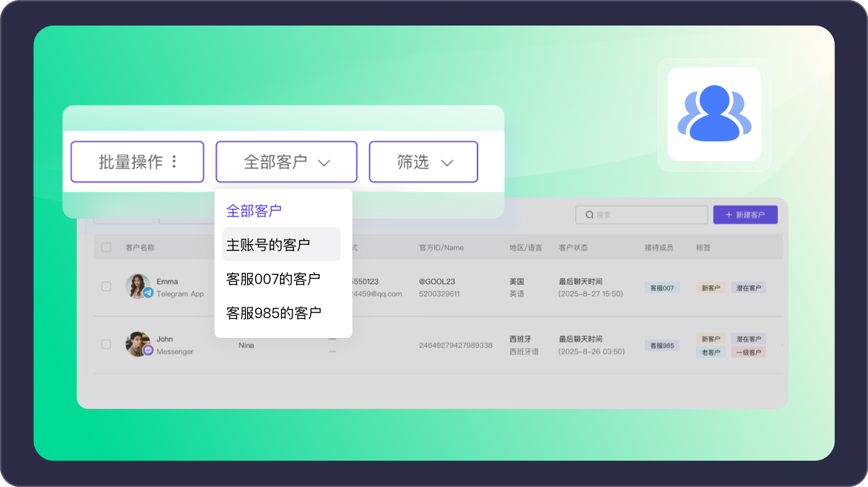
Task: Collapse the 全部客户 dropdown button
Action: (286, 162)
